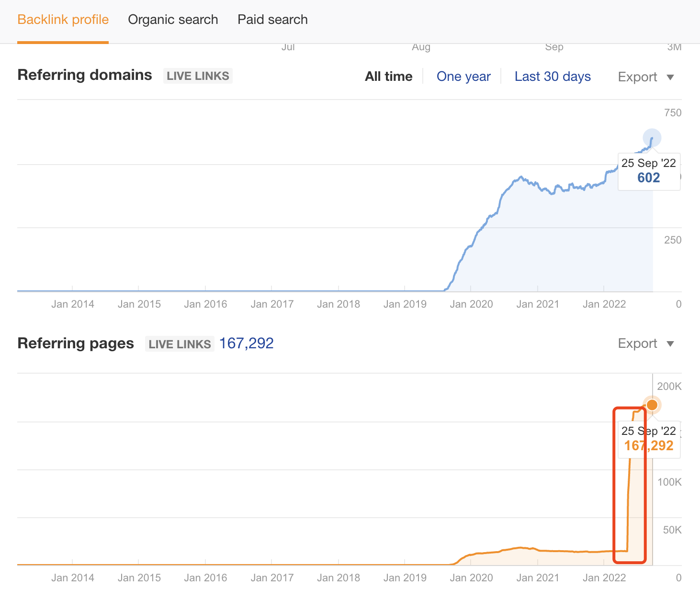
Task: Click LIVE LINKS badge beside Referring pages
Action: (180, 344)
